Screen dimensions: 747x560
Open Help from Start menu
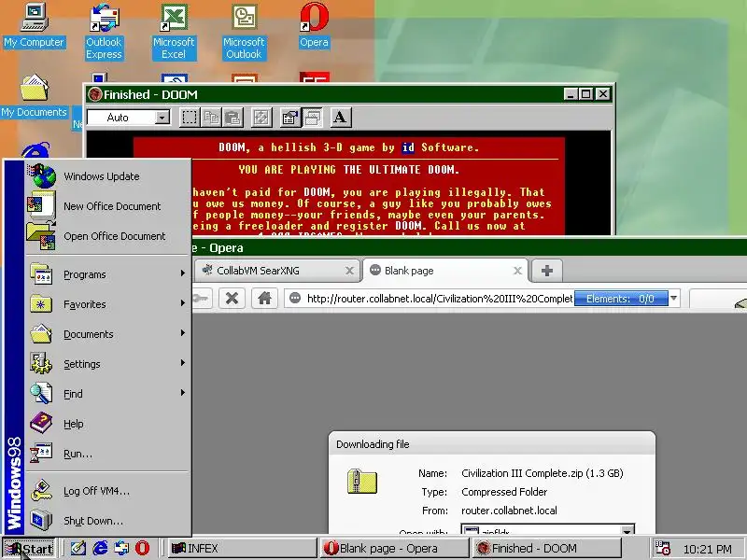108,424
